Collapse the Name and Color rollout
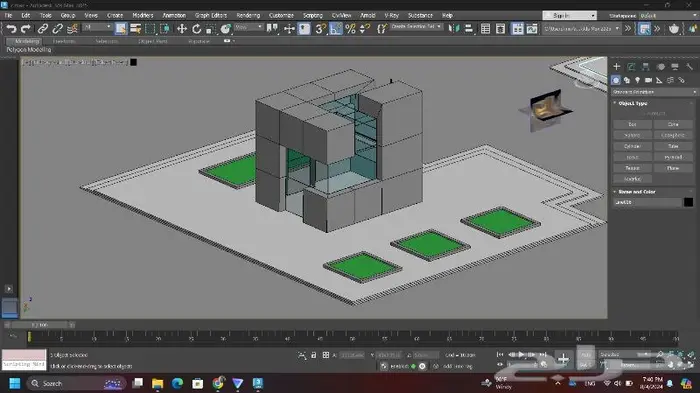 (636, 192)
